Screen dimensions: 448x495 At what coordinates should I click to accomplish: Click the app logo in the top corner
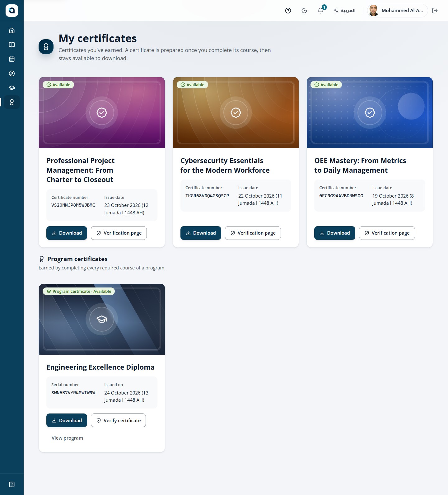(x=12, y=11)
